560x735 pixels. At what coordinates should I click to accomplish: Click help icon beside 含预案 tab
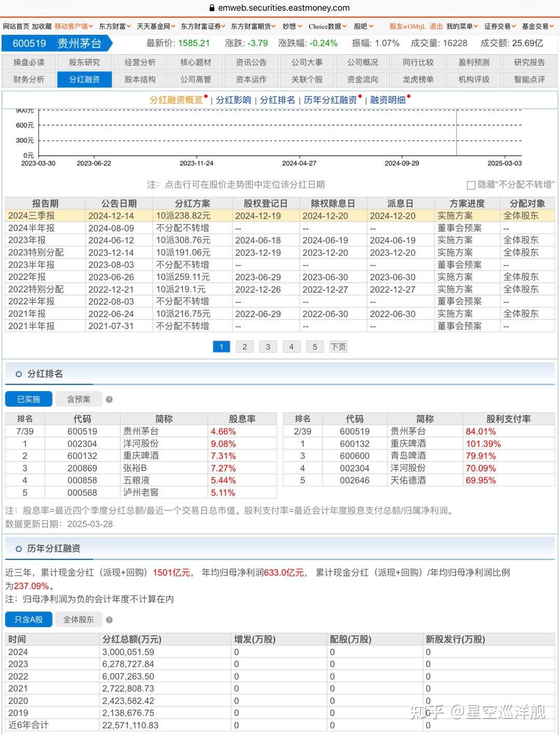pyautogui.click(x=109, y=399)
